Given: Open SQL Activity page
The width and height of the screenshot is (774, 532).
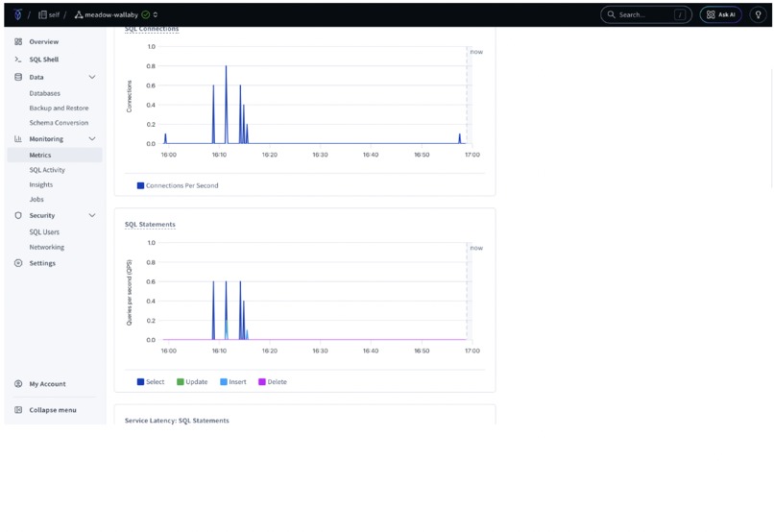Looking at the screenshot, I should pyautogui.click(x=47, y=170).
